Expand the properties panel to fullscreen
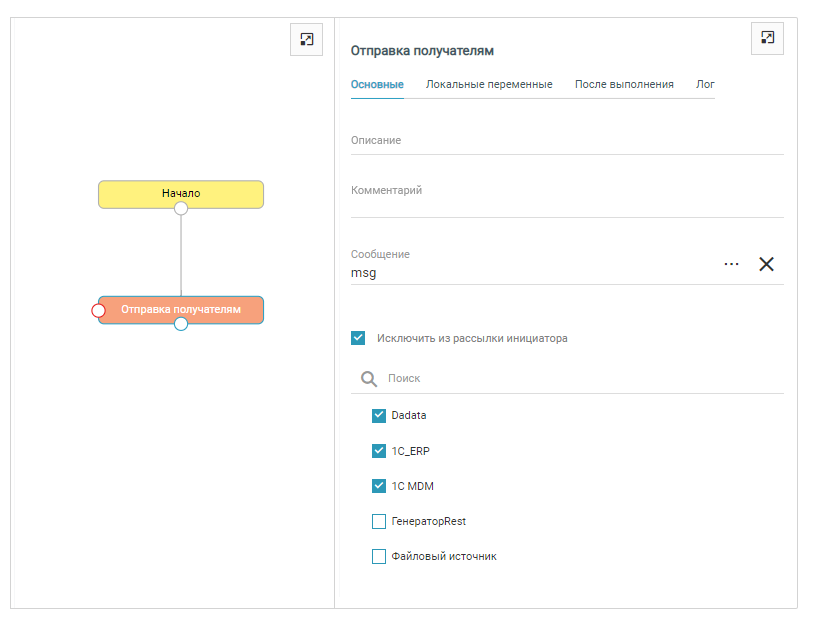Screen dimensions: 815x627 point(767,38)
